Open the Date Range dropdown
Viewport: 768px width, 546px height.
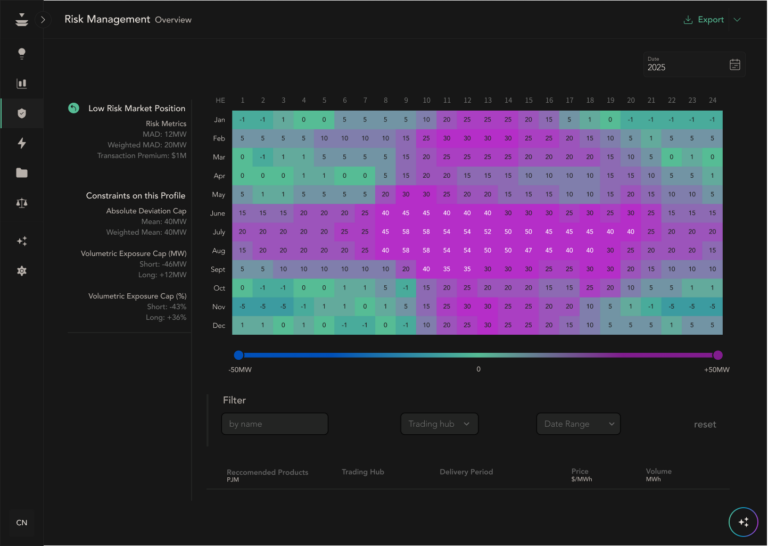578,424
